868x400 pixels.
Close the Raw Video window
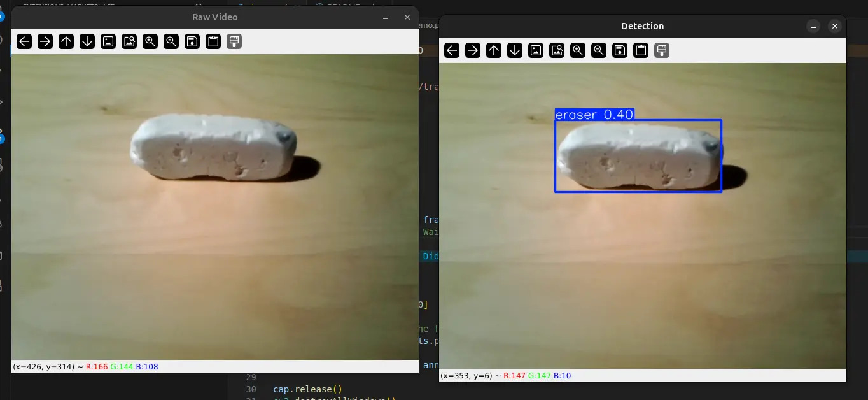(407, 17)
